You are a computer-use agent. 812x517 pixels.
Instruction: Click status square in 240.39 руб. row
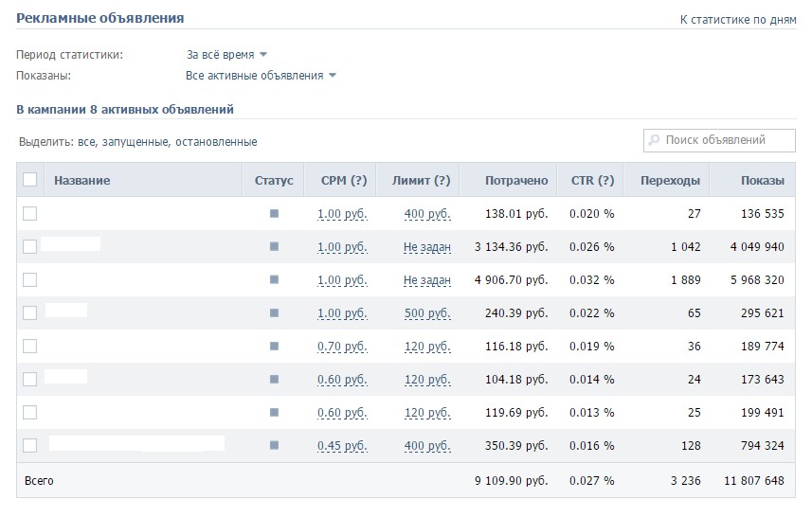point(274,312)
